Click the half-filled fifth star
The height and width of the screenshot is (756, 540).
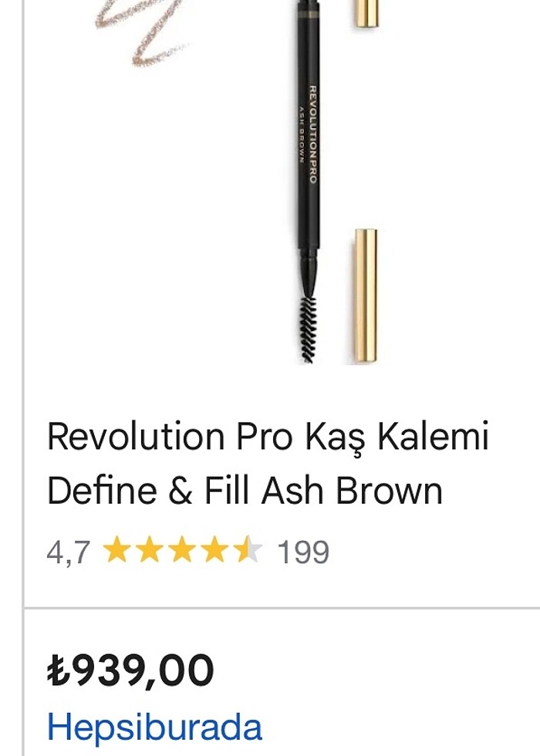[x=250, y=549]
